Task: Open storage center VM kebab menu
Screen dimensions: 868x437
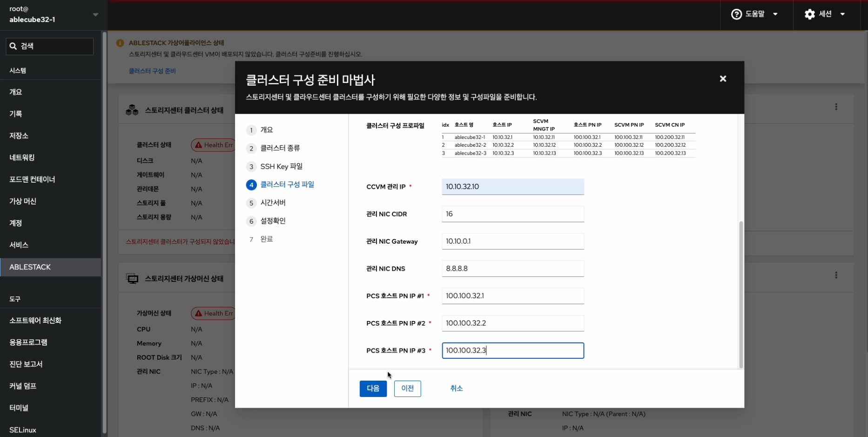Action: [x=836, y=275]
